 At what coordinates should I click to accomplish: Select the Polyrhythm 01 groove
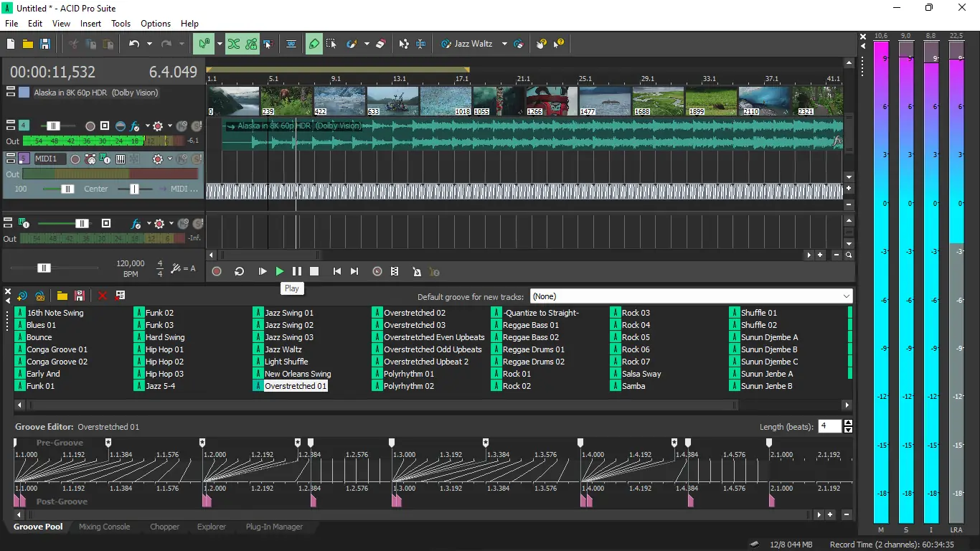[x=408, y=374]
